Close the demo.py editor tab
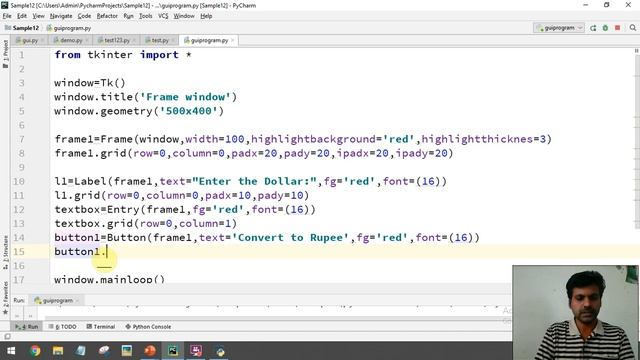This screenshot has width=640, height=360. click(x=86, y=40)
